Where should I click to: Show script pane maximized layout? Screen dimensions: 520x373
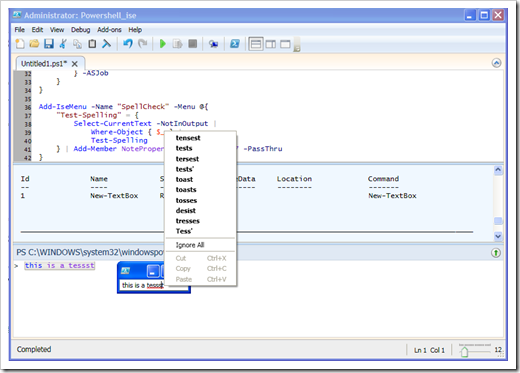(285, 44)
